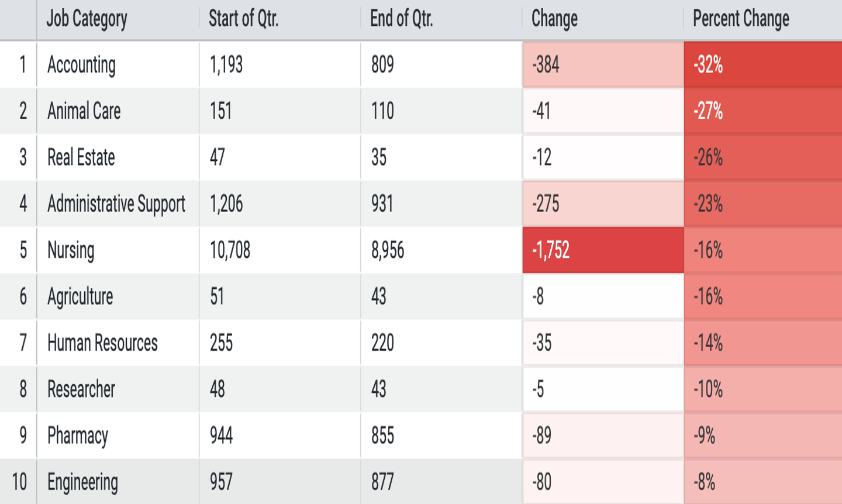Sort by the Percent Change column header

coord(763,19)
